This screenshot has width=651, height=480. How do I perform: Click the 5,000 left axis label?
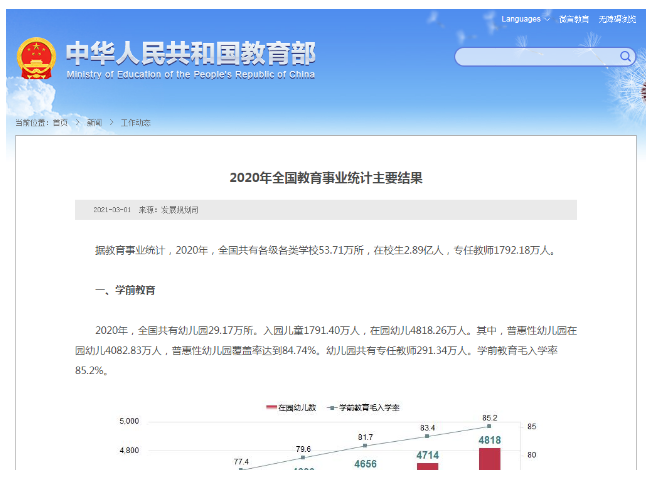(129, 421)
